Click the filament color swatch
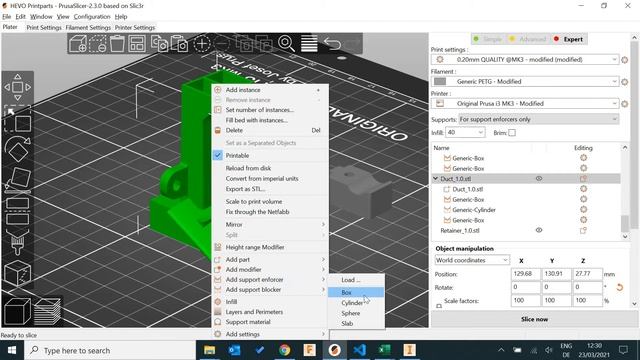 (440, 82)
